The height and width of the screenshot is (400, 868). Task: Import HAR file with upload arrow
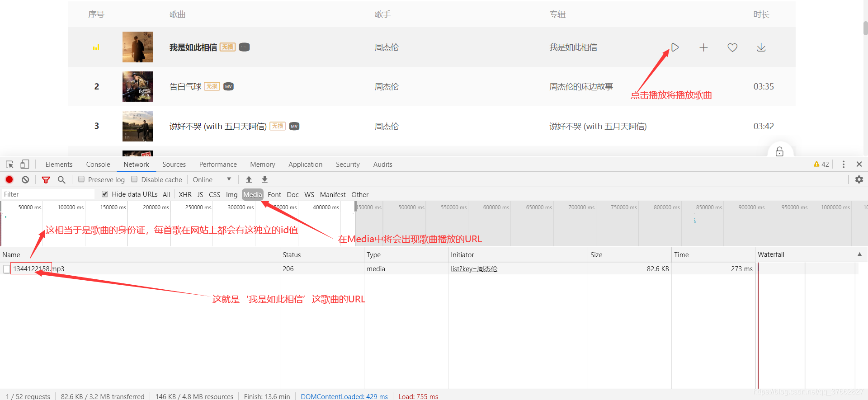point(249,179)
